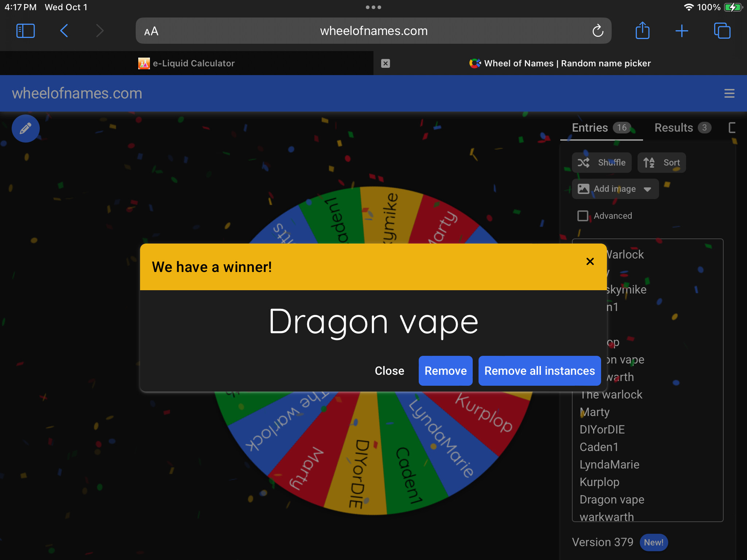Dismiss winner dialog with X icon

[590, 261]
